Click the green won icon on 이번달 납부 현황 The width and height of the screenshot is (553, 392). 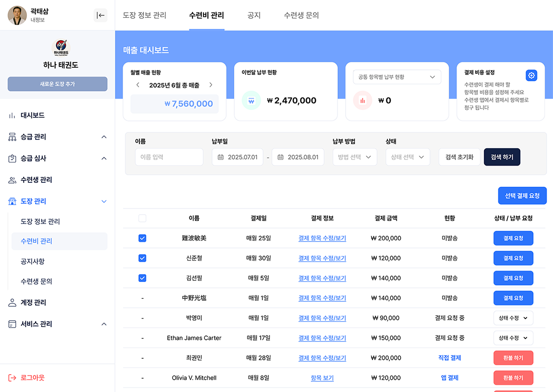[251, 100]
